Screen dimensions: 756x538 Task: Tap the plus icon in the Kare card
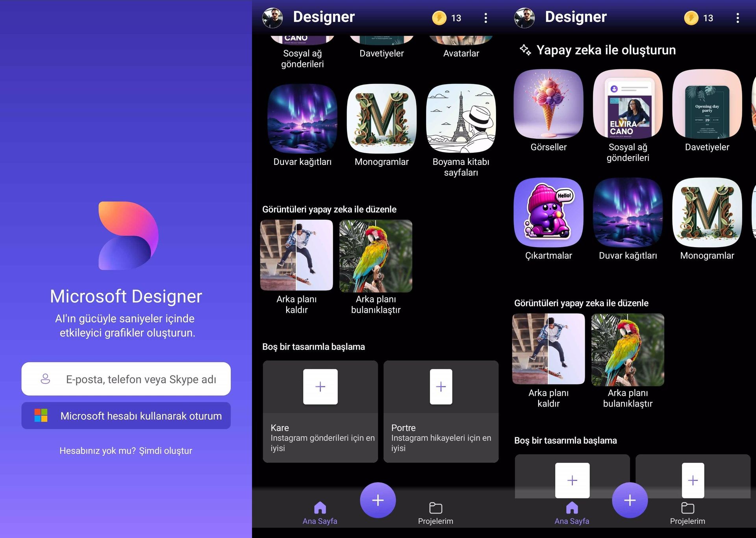point(321,386)
